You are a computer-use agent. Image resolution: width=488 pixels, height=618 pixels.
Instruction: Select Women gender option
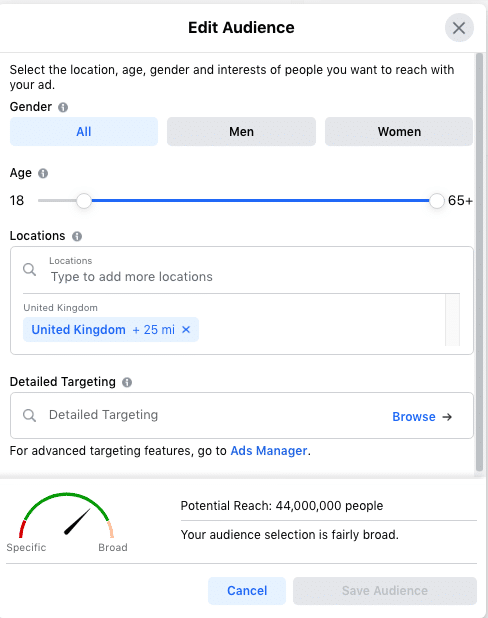point(399,132)
